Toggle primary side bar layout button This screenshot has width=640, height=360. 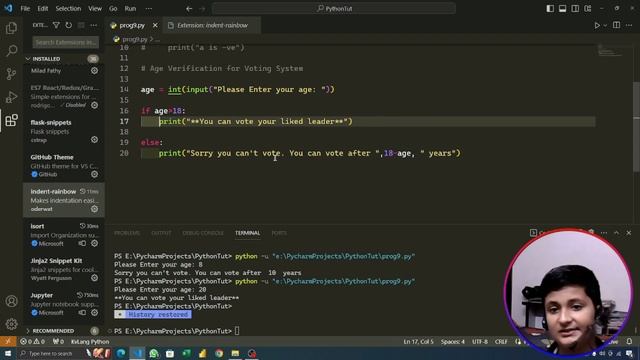[550, 9]
